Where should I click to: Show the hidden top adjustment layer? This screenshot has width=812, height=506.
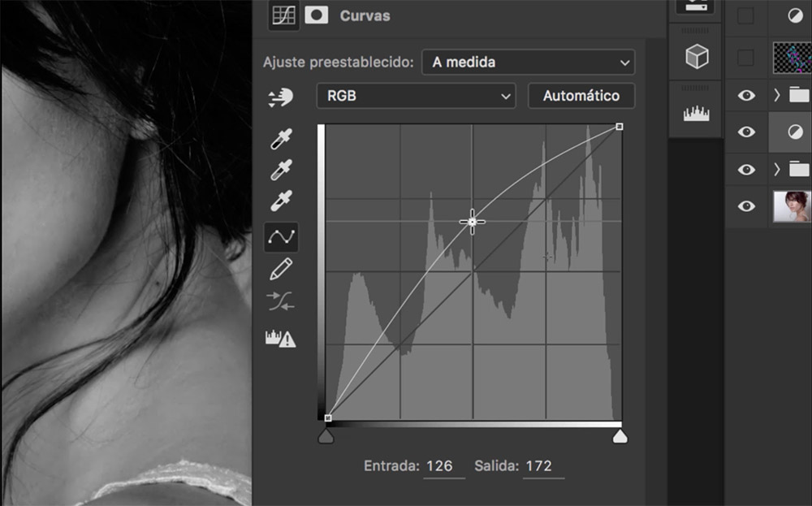[745, 15]
